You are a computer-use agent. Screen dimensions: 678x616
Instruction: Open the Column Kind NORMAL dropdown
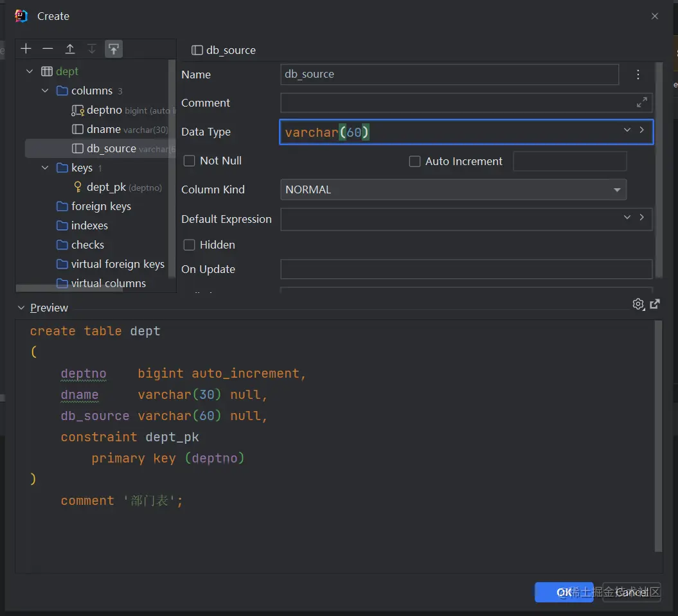click(453, 189)
